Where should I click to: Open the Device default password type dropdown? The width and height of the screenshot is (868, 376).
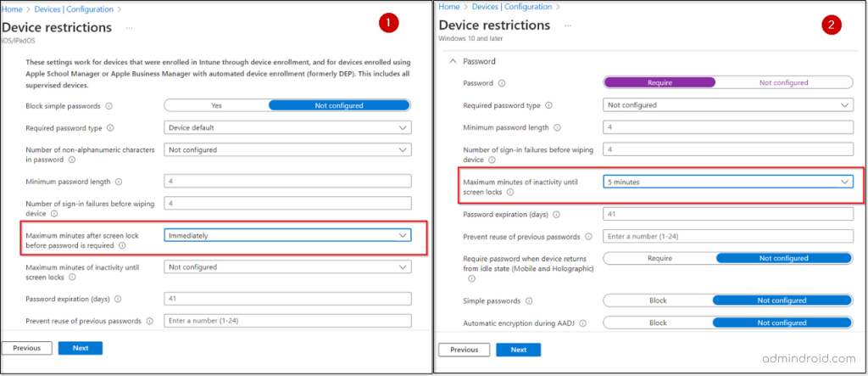[x=287, y=128]
